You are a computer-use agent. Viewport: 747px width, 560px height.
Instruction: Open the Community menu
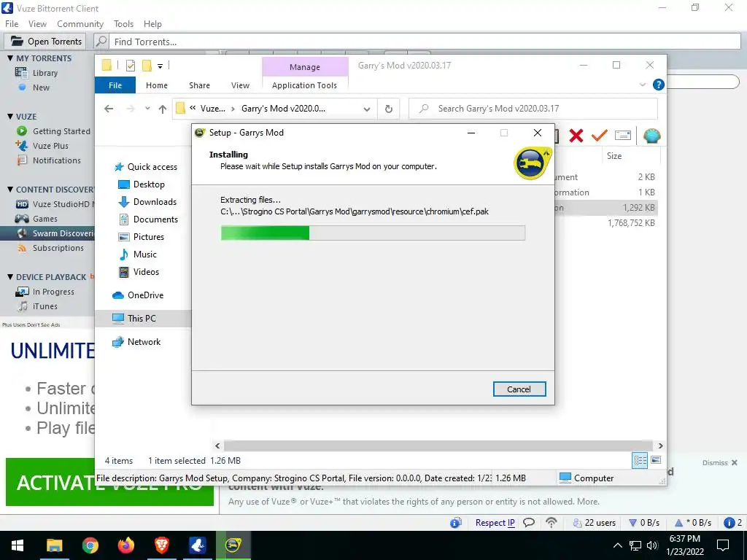(x=80, y=24)
